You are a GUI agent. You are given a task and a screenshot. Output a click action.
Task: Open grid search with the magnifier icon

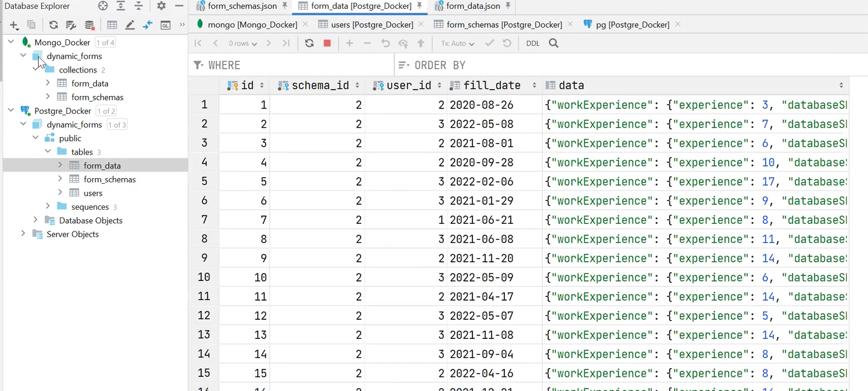(553, 43)
